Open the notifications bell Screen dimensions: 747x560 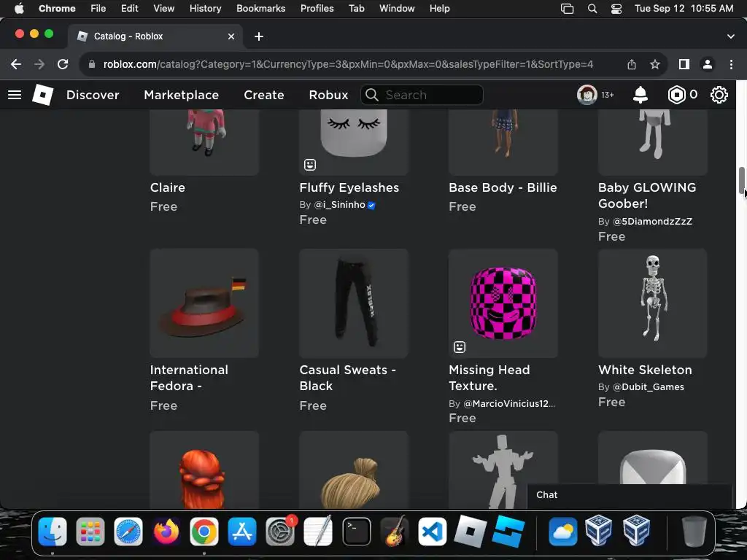pyautogui.click(x=640, y=95)
